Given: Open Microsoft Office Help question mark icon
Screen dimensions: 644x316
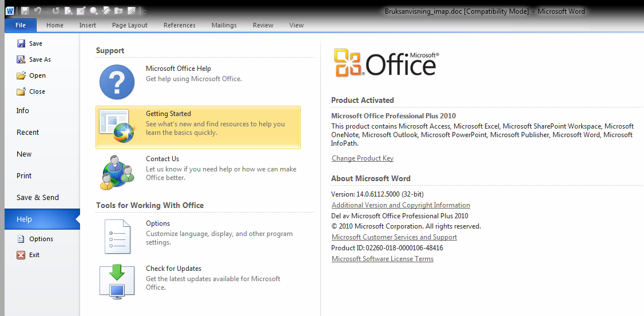Looking at the screenshot, I should pyautogui.click(x=117, y=82).
